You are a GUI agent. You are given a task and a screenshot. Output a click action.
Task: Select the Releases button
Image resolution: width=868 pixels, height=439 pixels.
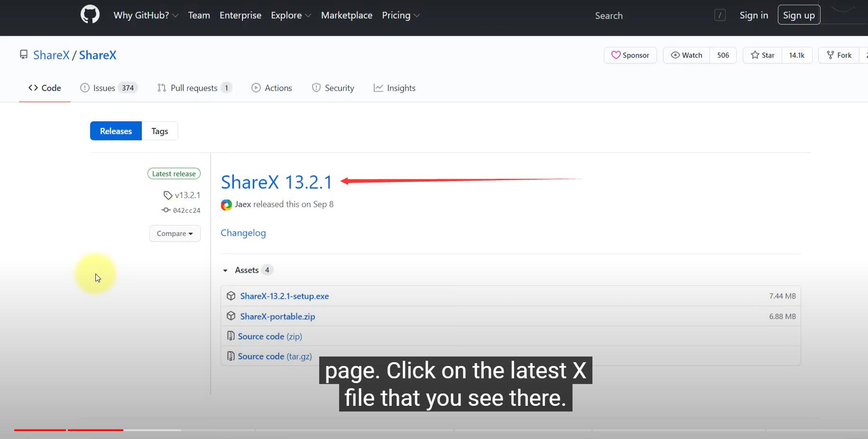(116, 131)
